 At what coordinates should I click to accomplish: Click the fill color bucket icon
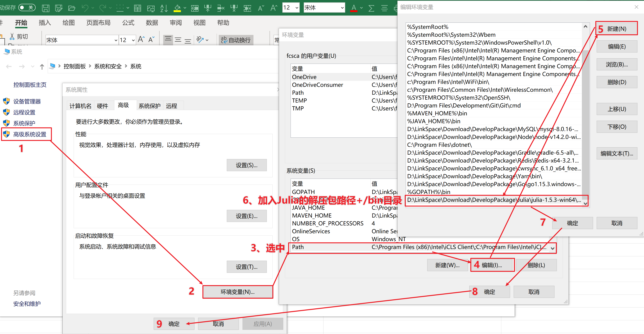click(x=177, y=8)
